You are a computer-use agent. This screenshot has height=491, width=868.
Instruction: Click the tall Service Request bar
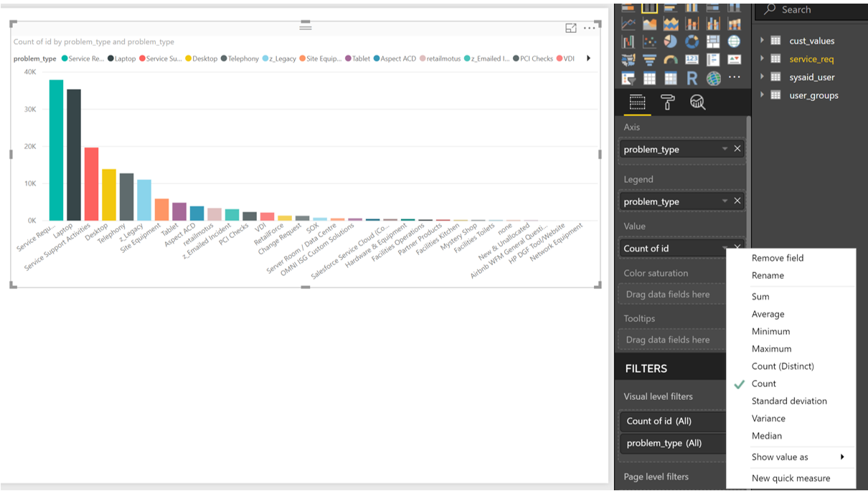(56, 150)
